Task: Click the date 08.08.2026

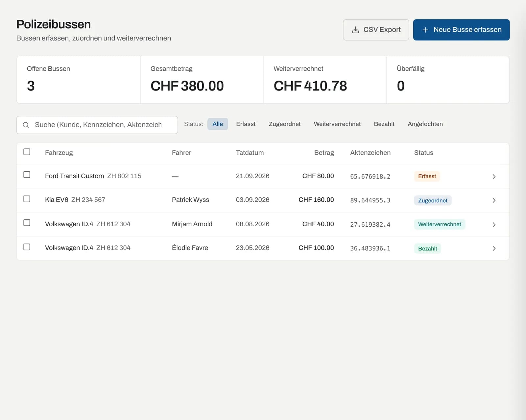Action: [x=252, y=224]
